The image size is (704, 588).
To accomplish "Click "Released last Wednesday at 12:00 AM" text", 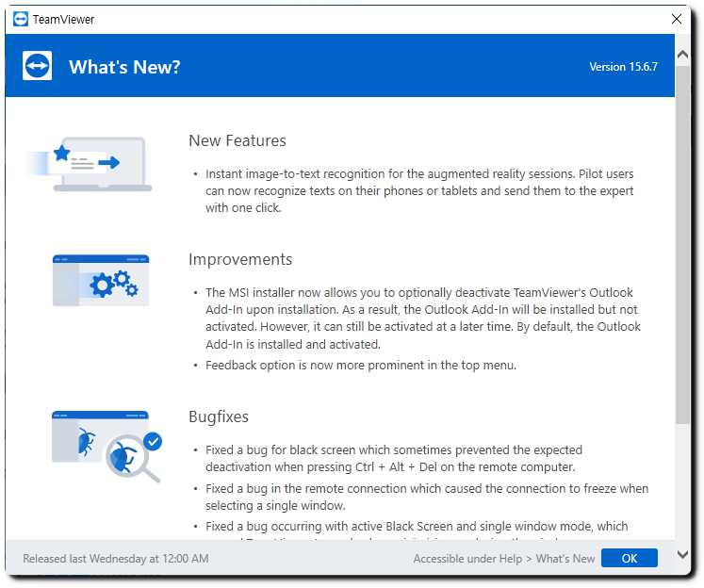I will tap(116, 559).
